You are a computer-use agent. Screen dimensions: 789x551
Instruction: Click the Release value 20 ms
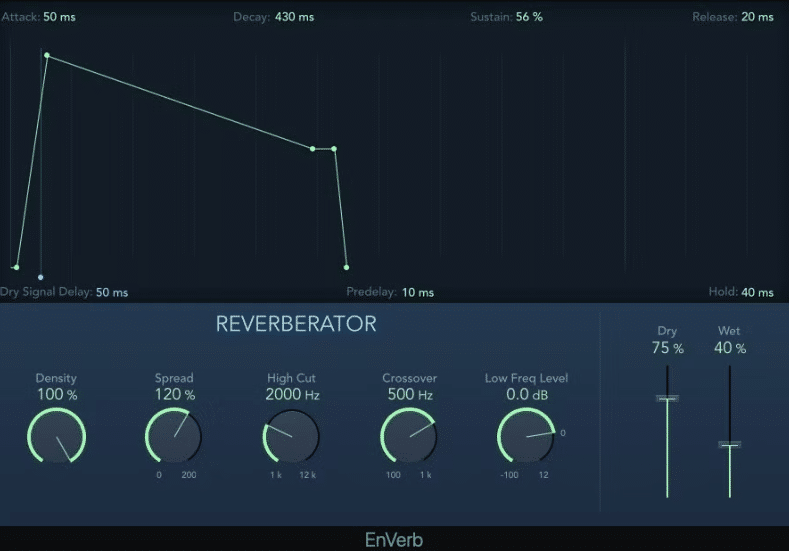757,18
